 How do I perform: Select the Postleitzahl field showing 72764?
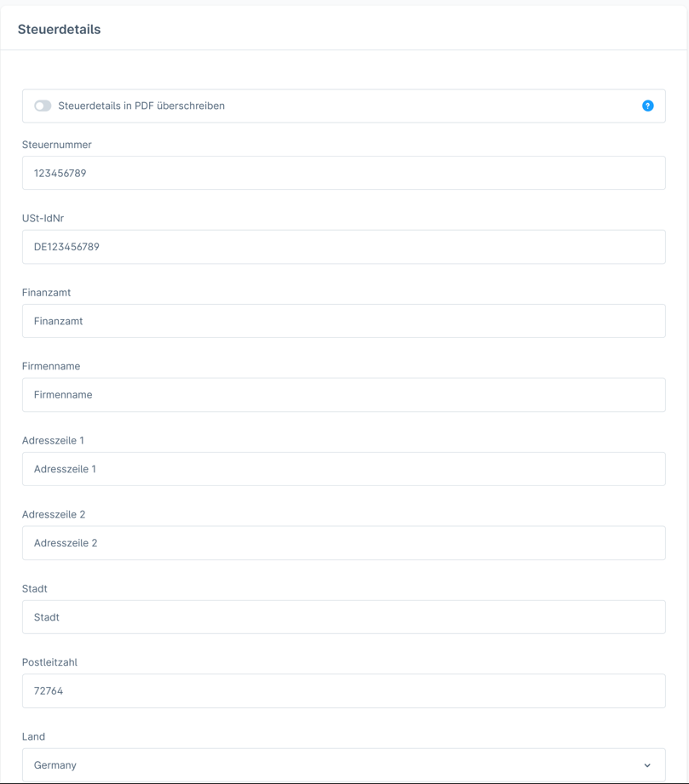point(344,691)
